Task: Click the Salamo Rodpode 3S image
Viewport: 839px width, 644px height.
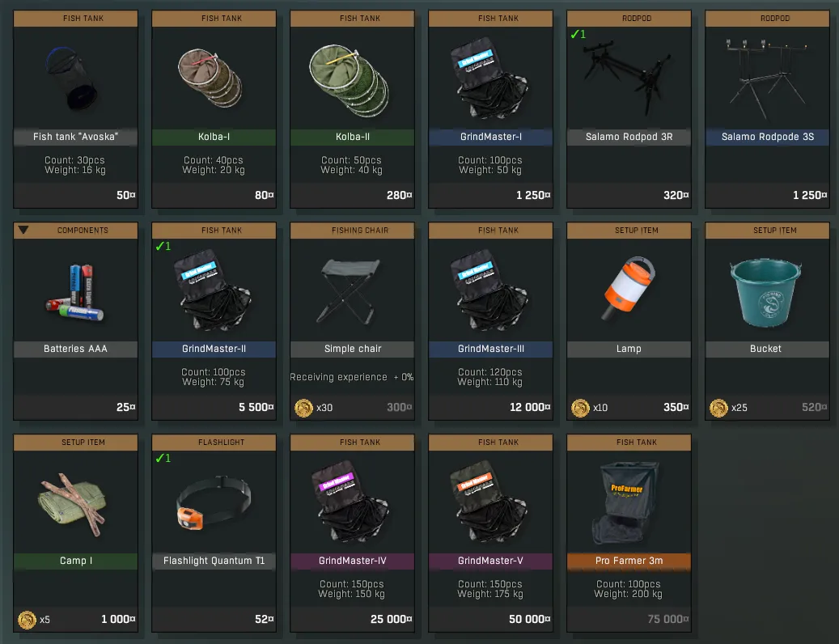Action: (x=766, y=78)
